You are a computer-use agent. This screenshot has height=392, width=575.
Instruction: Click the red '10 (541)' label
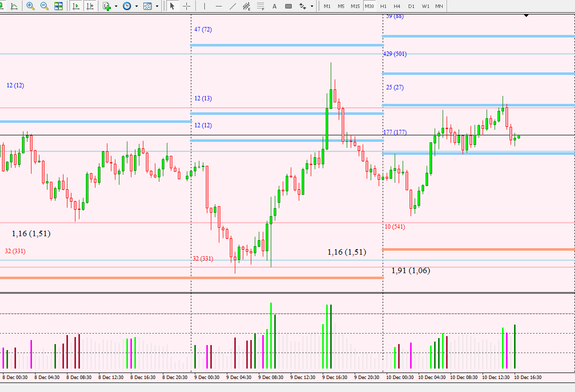(395, 227)
